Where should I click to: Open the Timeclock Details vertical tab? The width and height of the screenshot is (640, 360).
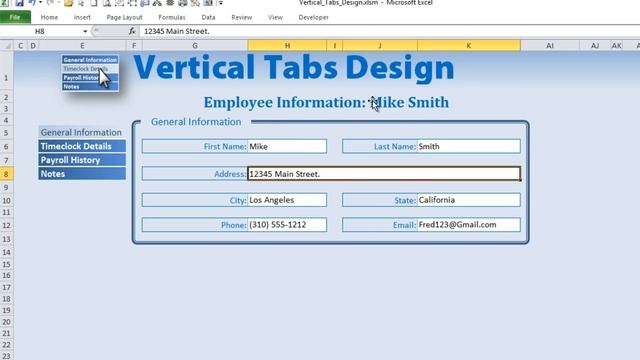(x=82, y=146)
